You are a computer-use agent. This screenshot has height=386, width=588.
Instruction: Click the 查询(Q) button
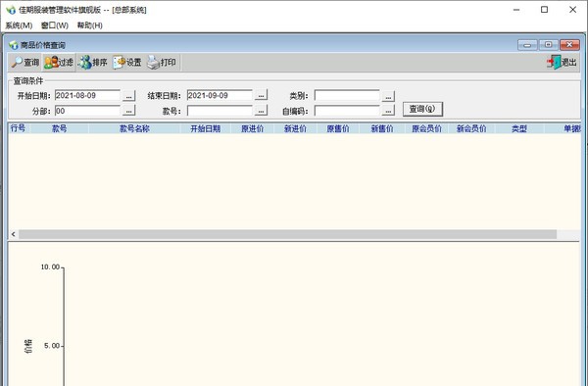tap(422, 109)
